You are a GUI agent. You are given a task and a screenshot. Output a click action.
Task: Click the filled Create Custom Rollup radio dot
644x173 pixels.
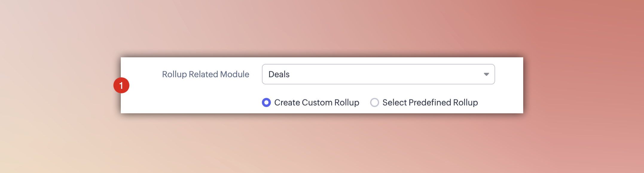click(x=266, y=103)
